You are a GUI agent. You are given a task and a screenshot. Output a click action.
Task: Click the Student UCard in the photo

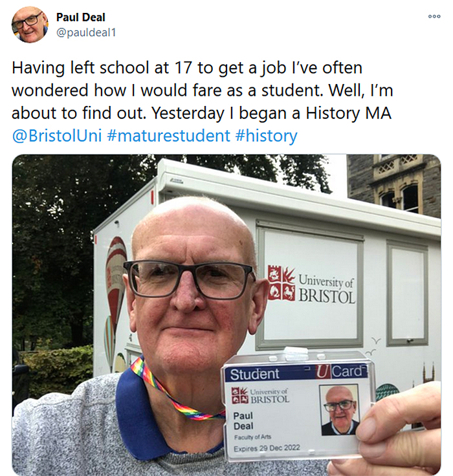[x=299, y=407]
